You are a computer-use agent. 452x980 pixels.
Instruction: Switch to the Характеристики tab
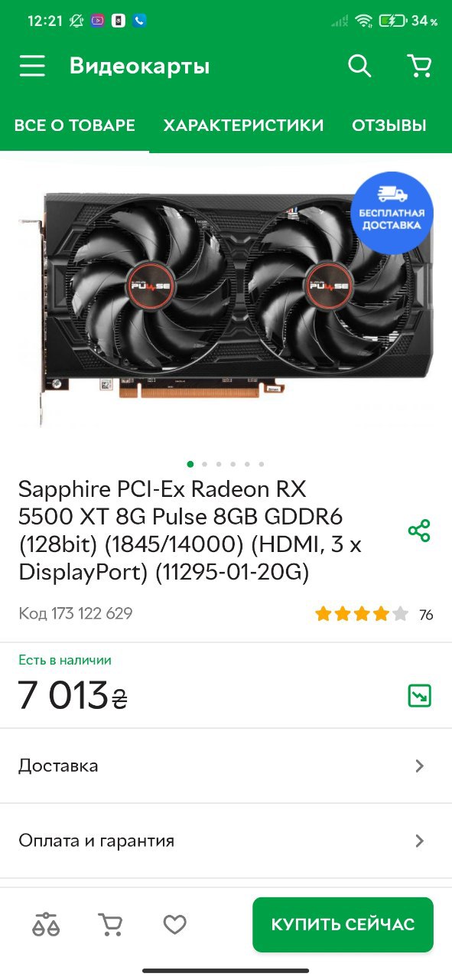243,126
